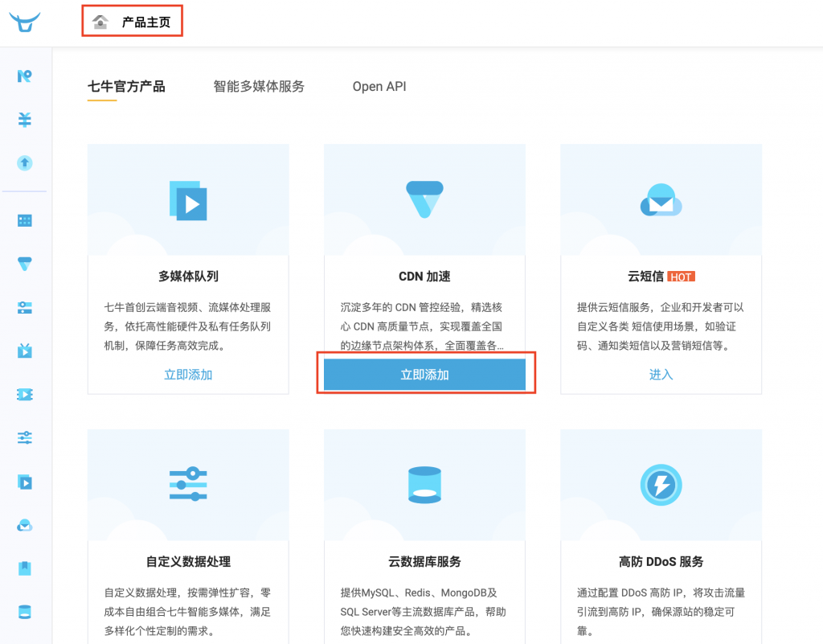This screenshot has height=644, width=823.
Task: Select the CDN triangle icon in sidebar
Action: pos(25,264)
